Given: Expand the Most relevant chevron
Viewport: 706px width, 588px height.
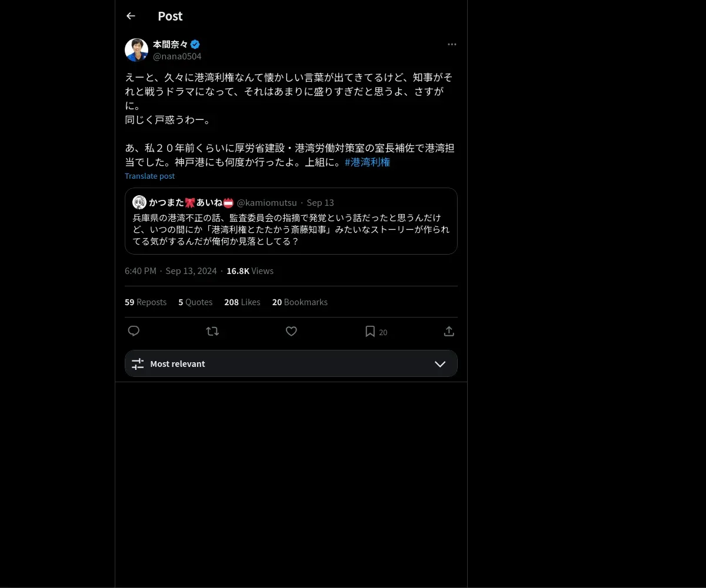Looking at the screenshot, I should [x=440, y=364].
